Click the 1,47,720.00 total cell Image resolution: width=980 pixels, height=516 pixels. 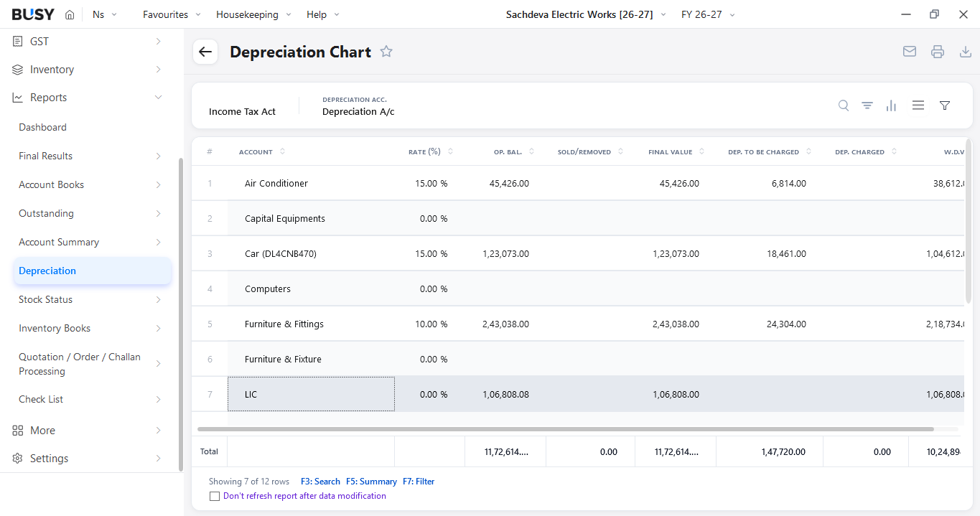(x=770, y=451)
